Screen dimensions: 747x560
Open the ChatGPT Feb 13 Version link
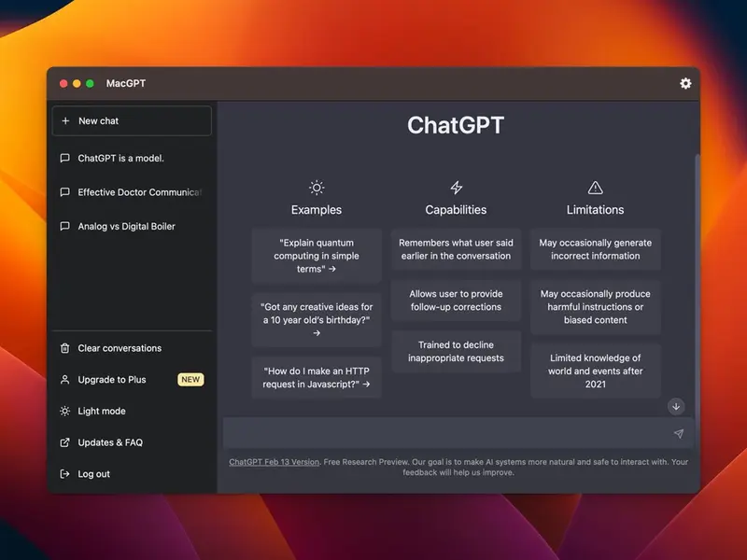pos(274,462)
